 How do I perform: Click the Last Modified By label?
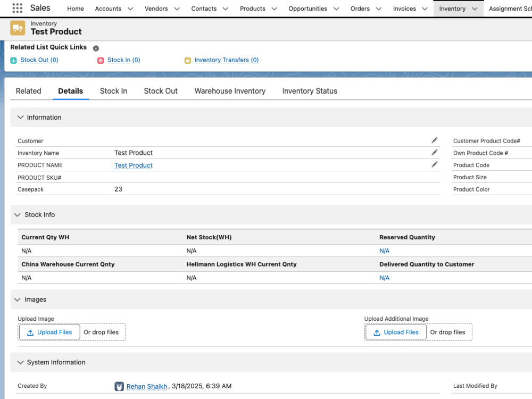475,386
